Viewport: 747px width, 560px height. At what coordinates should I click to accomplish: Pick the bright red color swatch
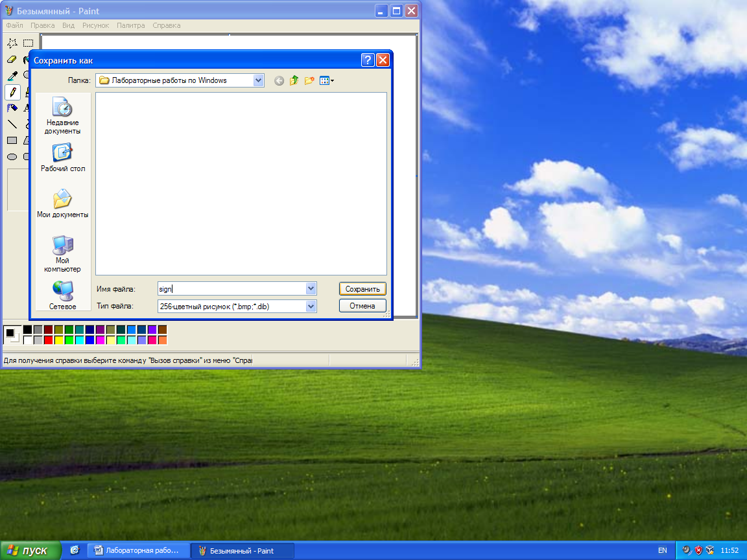48,340
